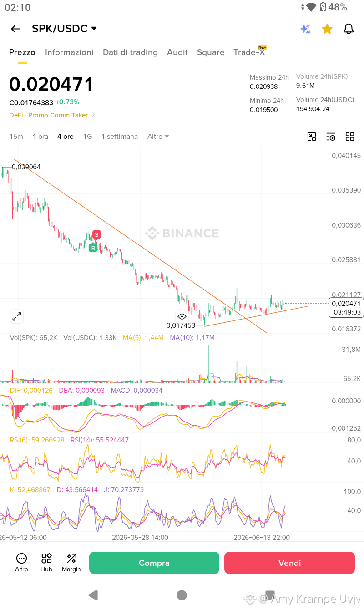Toggle the chart eye visibility icon
364x610 pixels.
pyautogui.click(x=182, y=316)
